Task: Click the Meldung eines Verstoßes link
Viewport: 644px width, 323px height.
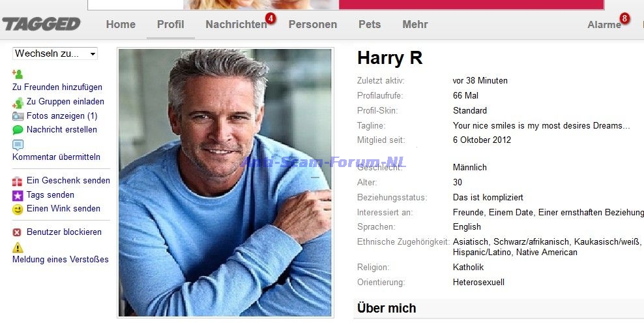Action: click(x=61, y=259)
